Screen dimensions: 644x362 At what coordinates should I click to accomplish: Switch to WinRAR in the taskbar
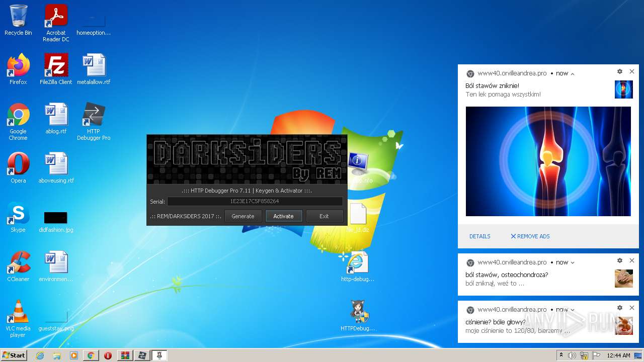pyautogui.click(x=125, y=355)
